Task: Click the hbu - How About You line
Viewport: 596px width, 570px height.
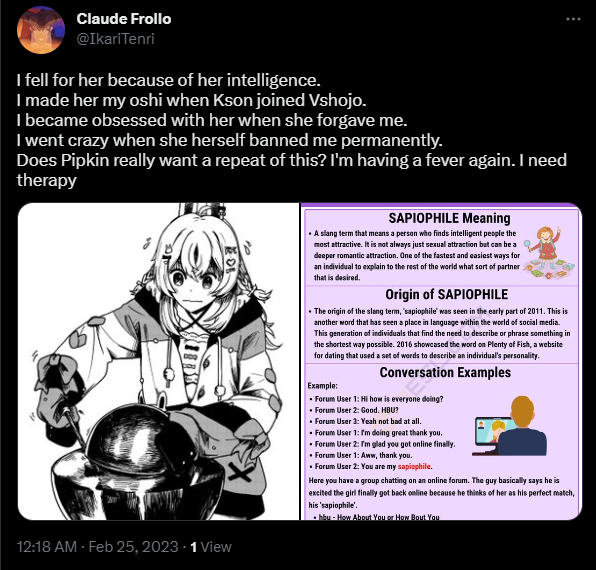Action: pos(379,517)
